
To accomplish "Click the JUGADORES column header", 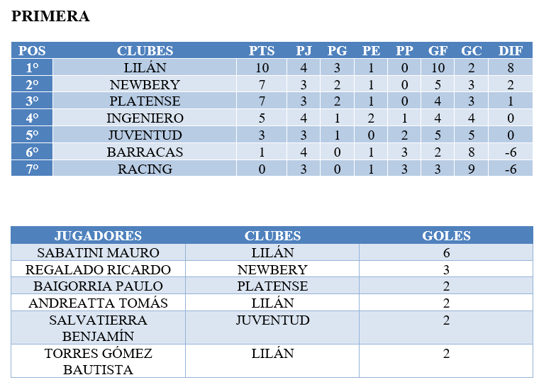I will (98, 235).
